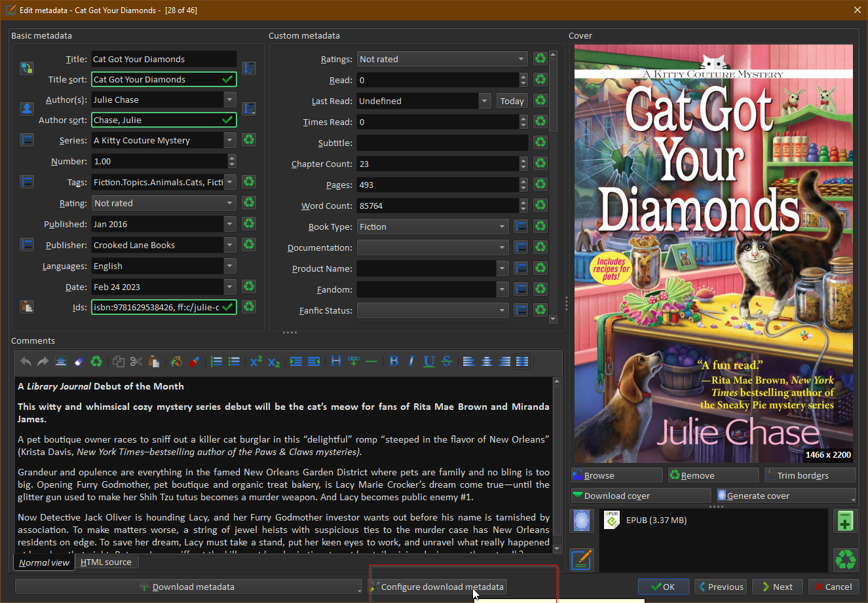868x603 pixels.
Task: Go to the Previous book
Action: pos(721,587)
